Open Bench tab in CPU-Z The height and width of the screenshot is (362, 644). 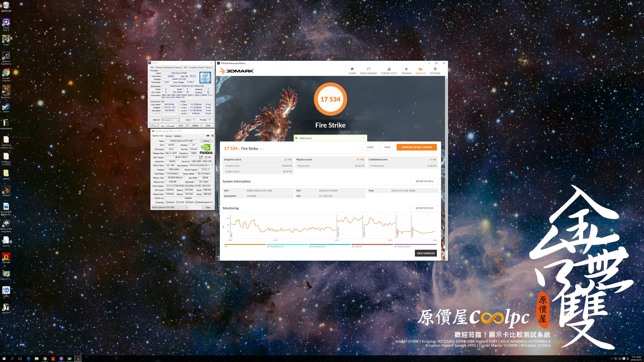click(201, 67)
